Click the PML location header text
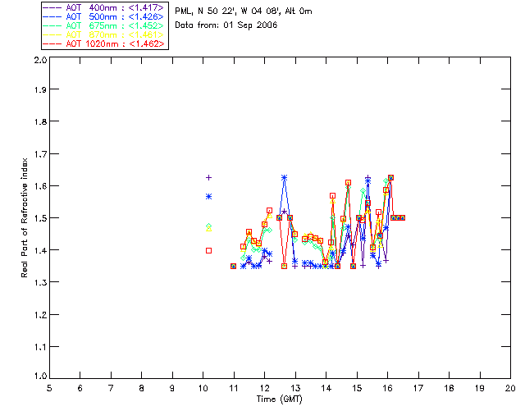The height and width of the screenshot is (420, 525). pos(244,11)
